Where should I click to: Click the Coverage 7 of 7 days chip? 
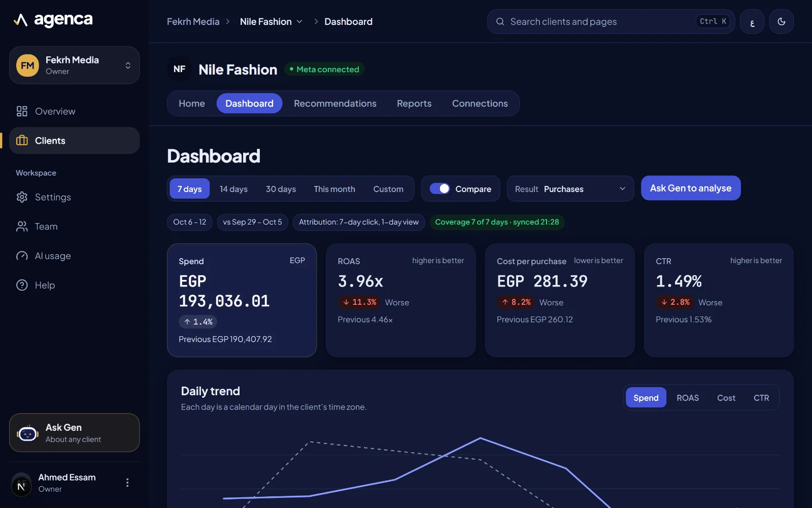pos(497,222)
